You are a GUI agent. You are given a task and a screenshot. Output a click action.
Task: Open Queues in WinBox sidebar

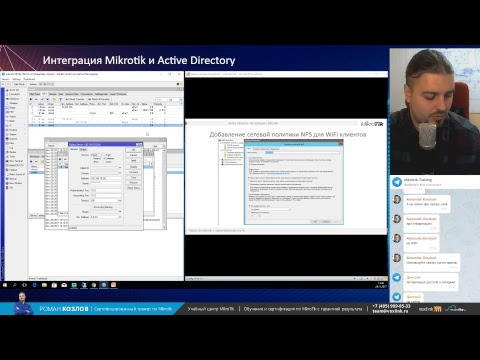point(13,139)
